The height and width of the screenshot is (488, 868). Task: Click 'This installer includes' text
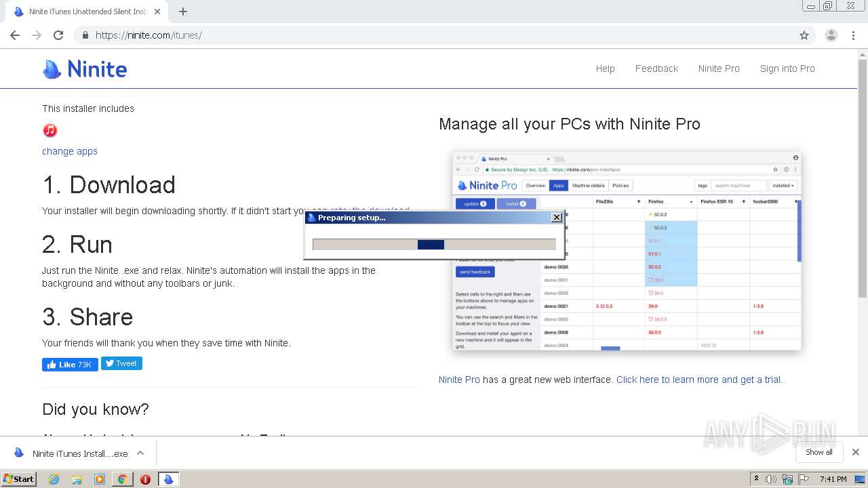[x=88, y=108]
